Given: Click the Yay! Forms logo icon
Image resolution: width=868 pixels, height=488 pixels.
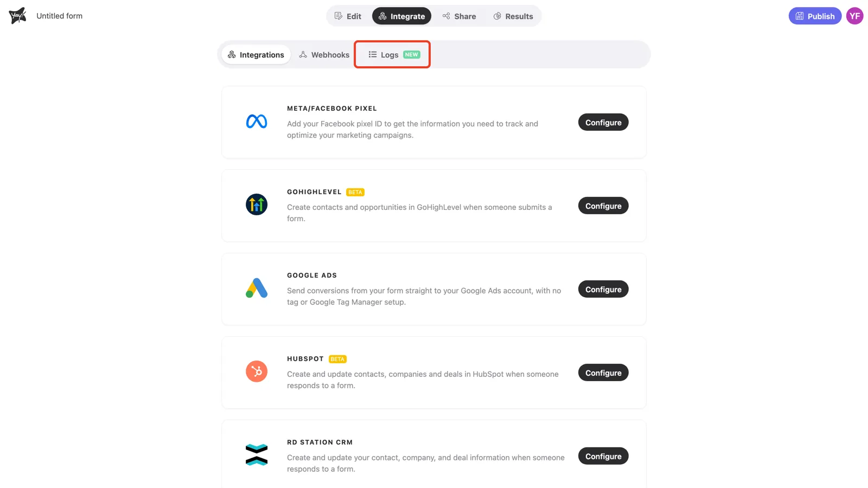Looking at the screenshot, I should tap(17, 16).
